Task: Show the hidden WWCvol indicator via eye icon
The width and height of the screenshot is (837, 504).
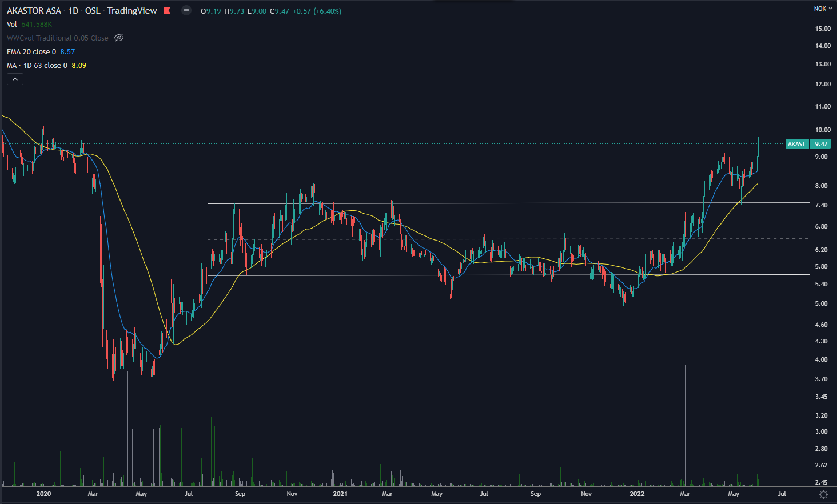Action: pyautogui.click(x=119, y=38)
